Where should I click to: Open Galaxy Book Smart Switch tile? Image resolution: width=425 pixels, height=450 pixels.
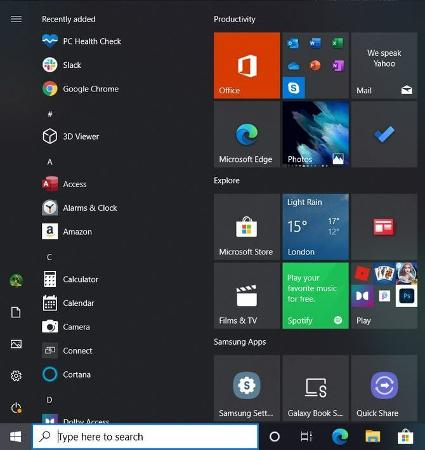[316, 388]
